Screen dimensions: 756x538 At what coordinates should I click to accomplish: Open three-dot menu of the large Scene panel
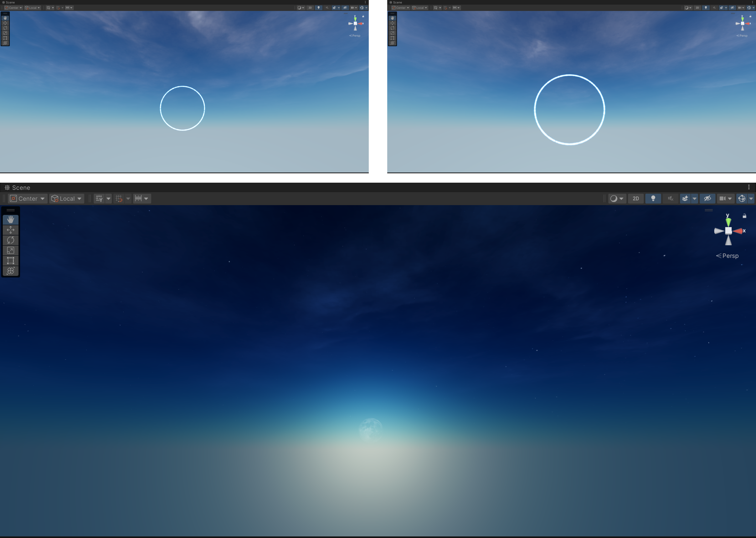tap(749, 187)
